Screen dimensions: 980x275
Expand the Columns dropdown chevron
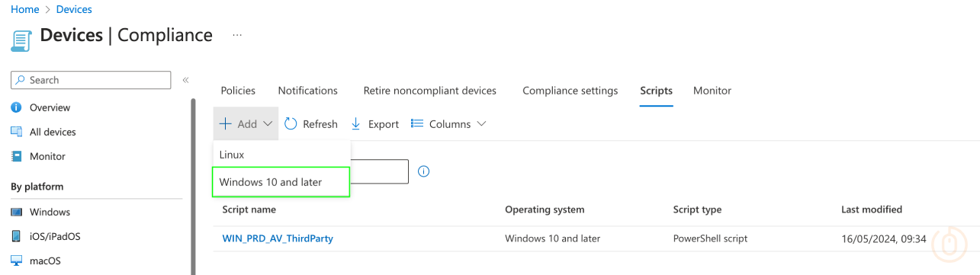tap(481, 123)
